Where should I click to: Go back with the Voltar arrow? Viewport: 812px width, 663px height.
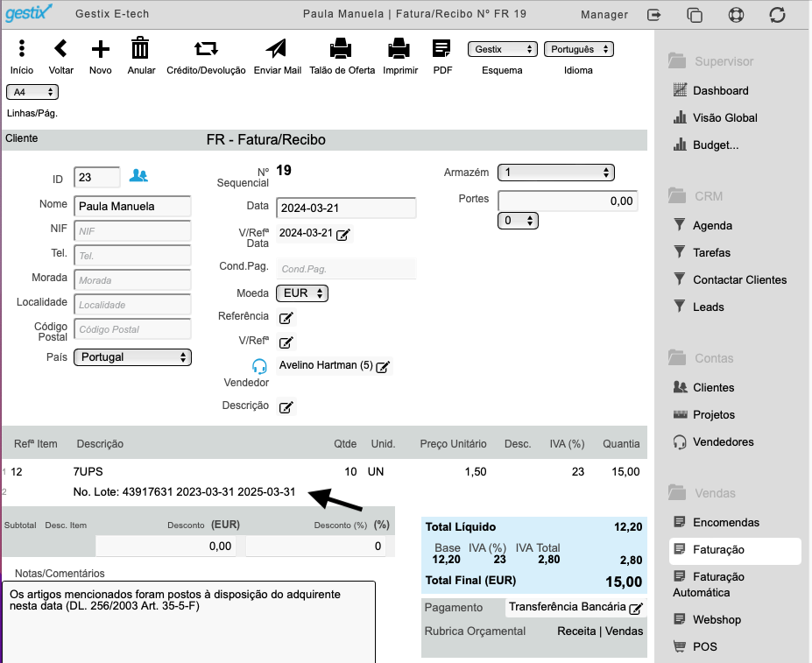60,49
